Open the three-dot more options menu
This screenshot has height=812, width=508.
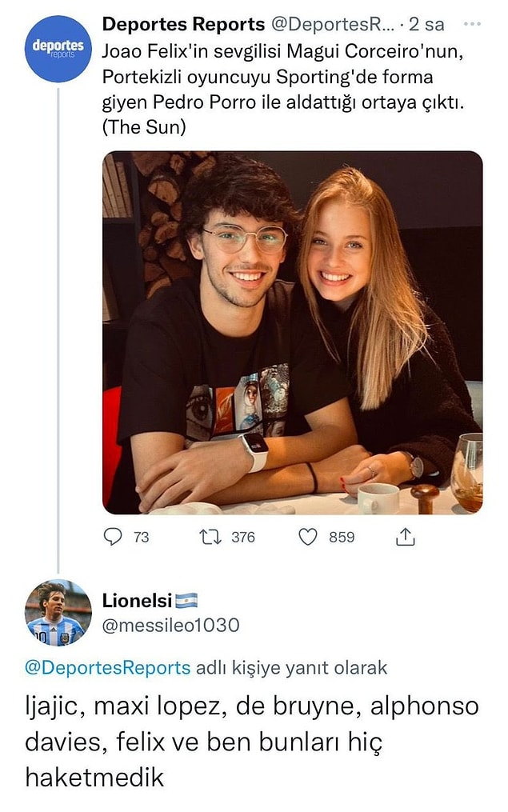pyautogui.click(x=472, y=24)
